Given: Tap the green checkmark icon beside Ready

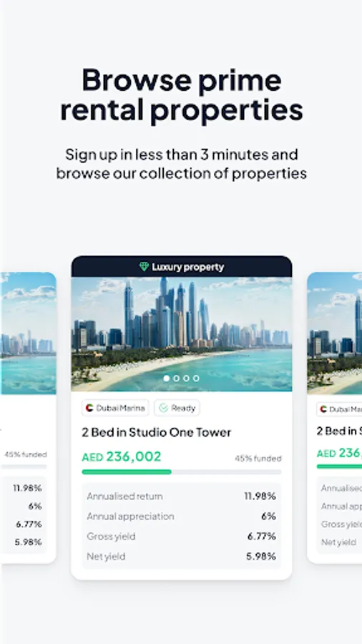Looking at the screenshot, I should 163,408.
